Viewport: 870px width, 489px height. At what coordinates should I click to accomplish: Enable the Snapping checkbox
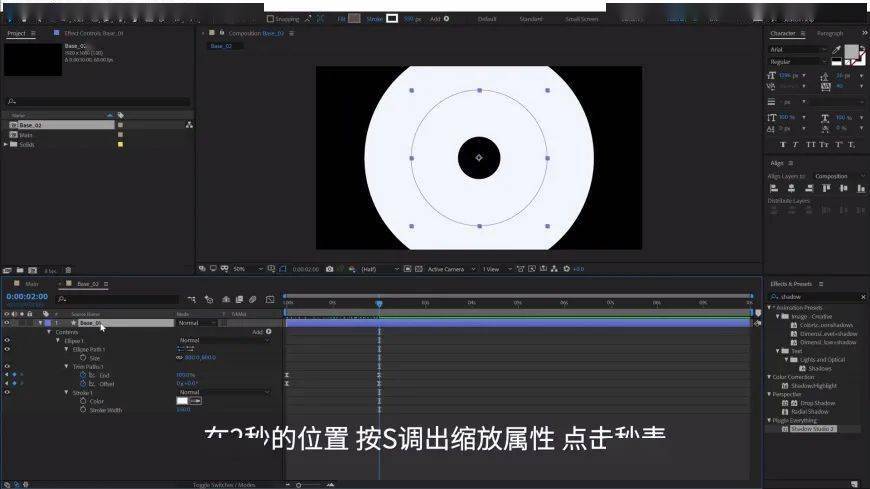point(269,18)
